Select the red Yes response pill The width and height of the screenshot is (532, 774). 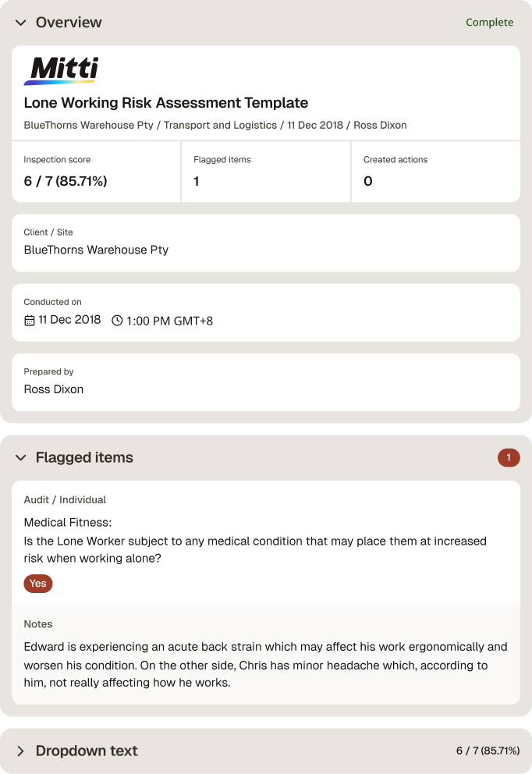(38, 584)
